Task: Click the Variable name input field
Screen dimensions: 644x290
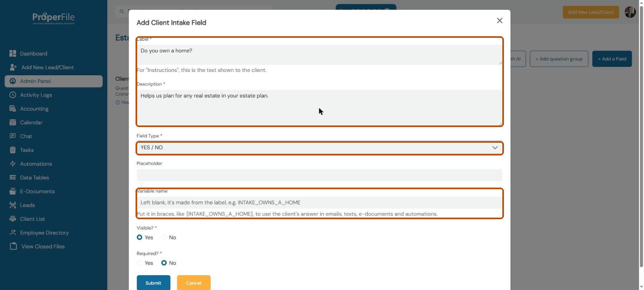Action: click(320, 202)
